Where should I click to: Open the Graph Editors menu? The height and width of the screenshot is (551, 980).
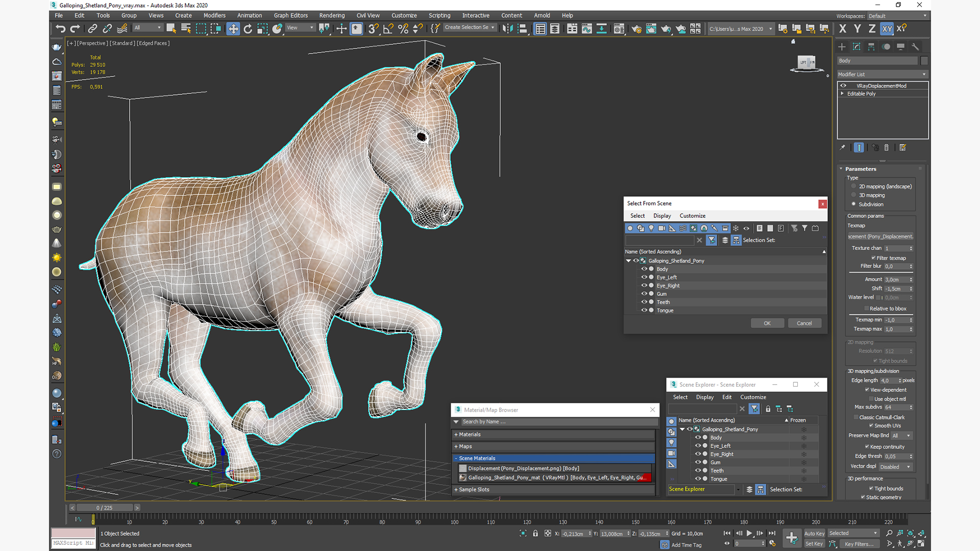290,15
